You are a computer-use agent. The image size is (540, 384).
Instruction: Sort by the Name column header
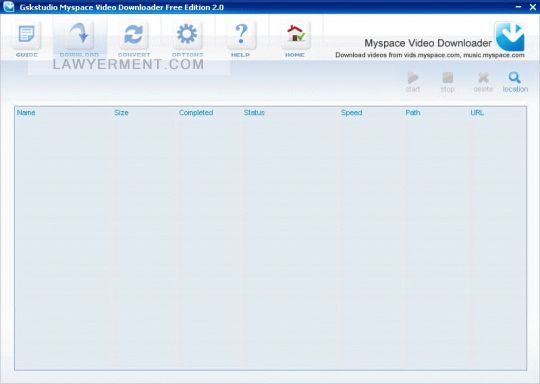click(x=26, y=113)
